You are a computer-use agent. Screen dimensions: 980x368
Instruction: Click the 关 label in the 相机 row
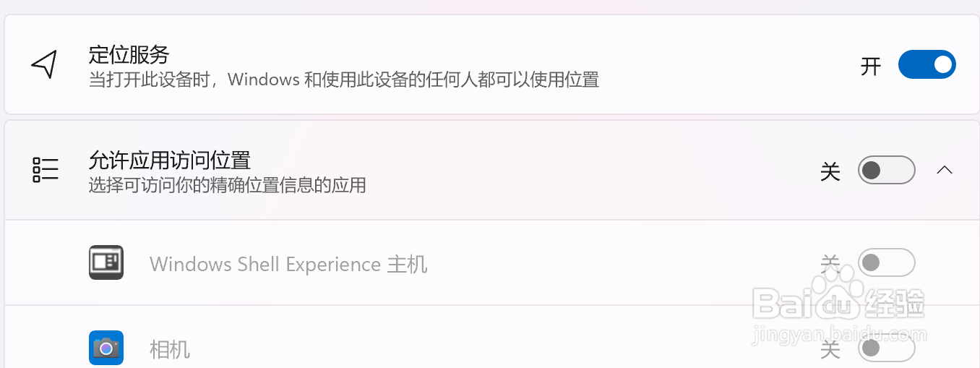[x=830, y=350]
